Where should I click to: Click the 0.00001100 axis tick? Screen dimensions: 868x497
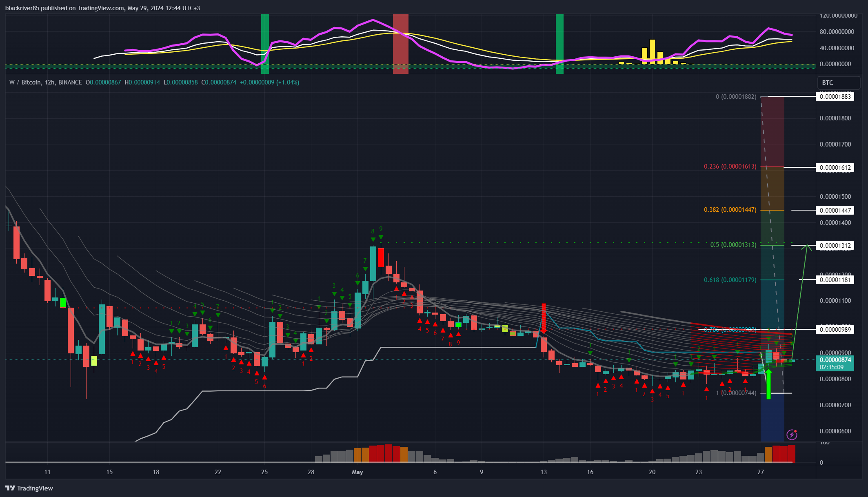click(x=835, y=301)
